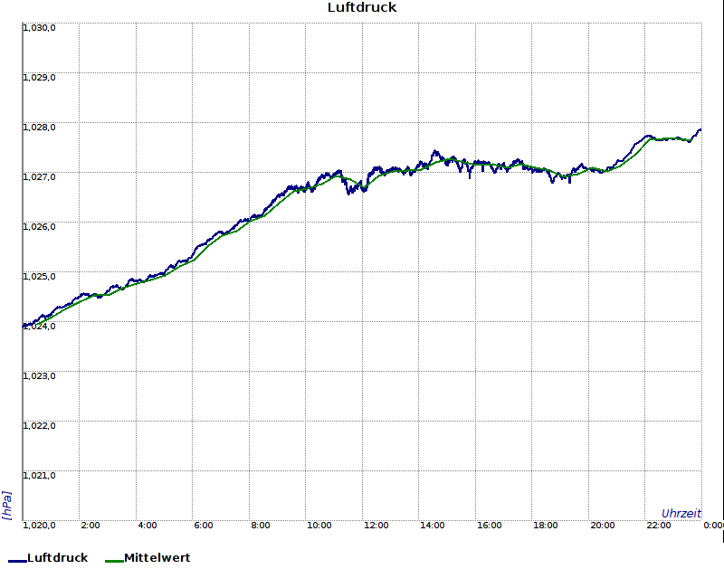Click the 22:00 time label

click(659, 526)
